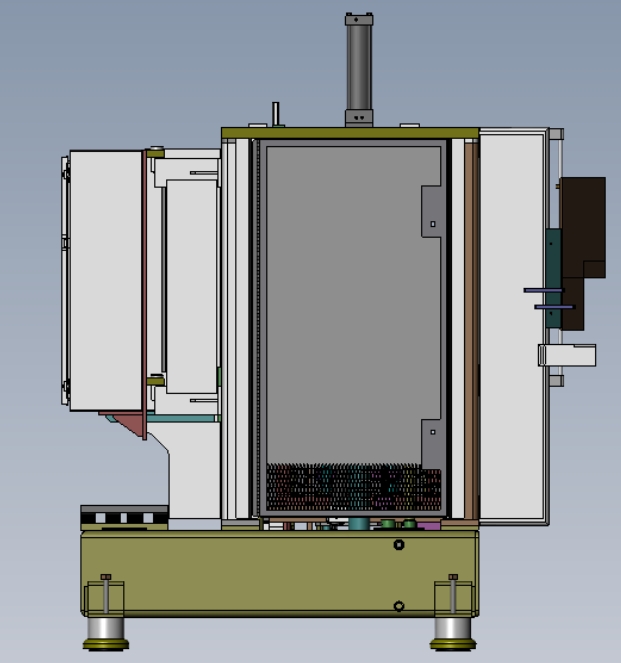Select the small upright pin on top plate

(x=276, y=113)
